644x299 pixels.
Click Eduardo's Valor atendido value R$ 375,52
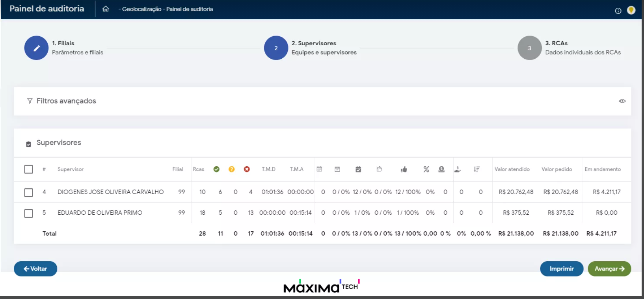tap(516, 213)
